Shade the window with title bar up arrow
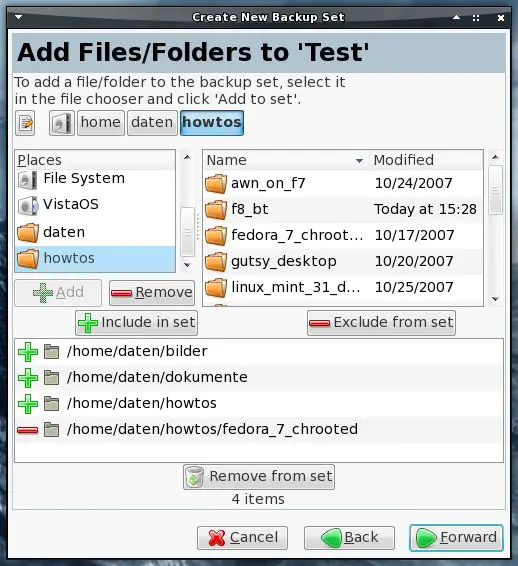518x566 pixels. (x=457, y=17)
